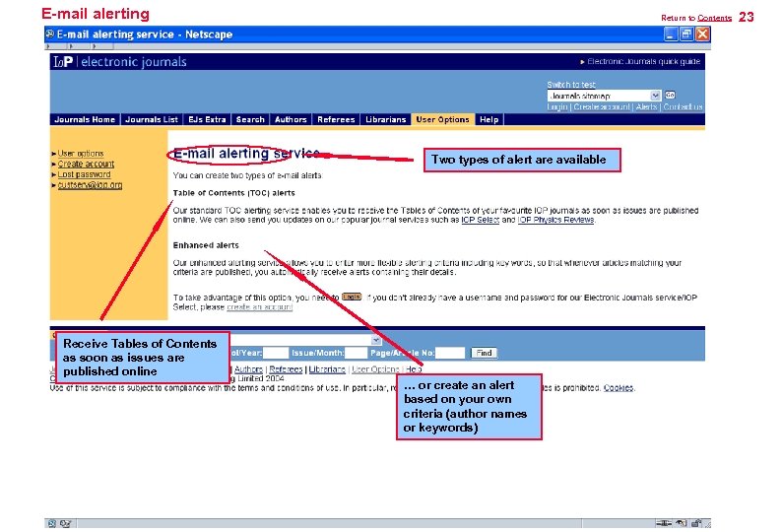Click the 'Enhanced alerts' subheading
782x532 pixels.
point(206,245)
